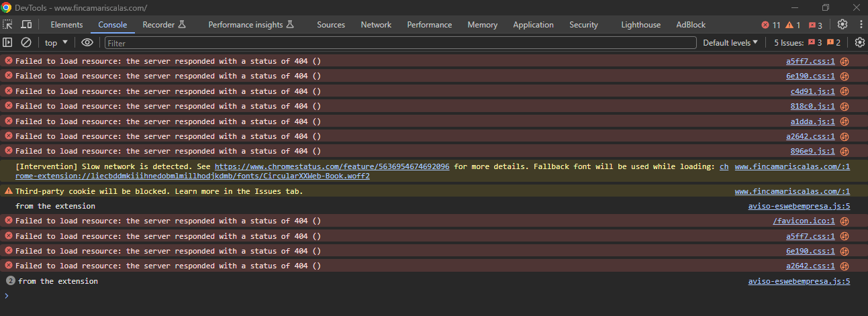Click the orange icon next to 818c0.js:1
Viewport: 868px width, 316px height.
(845, 106)
